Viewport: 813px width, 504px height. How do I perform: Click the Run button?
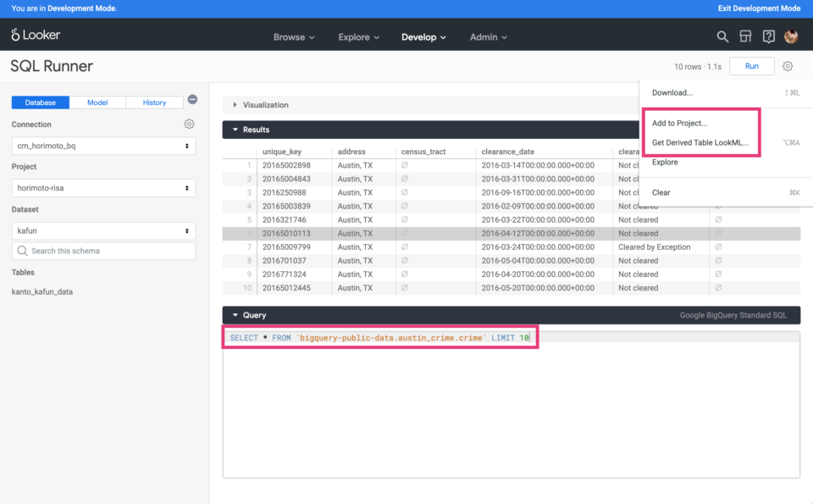coord(752,66)
